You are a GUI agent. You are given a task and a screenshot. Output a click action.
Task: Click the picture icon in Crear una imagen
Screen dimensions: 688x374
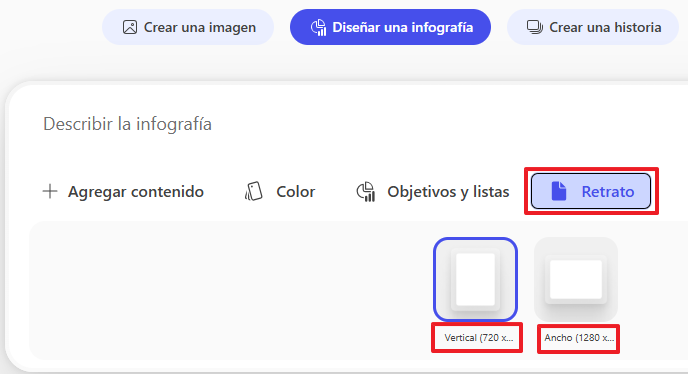click(x=129, y=27)
